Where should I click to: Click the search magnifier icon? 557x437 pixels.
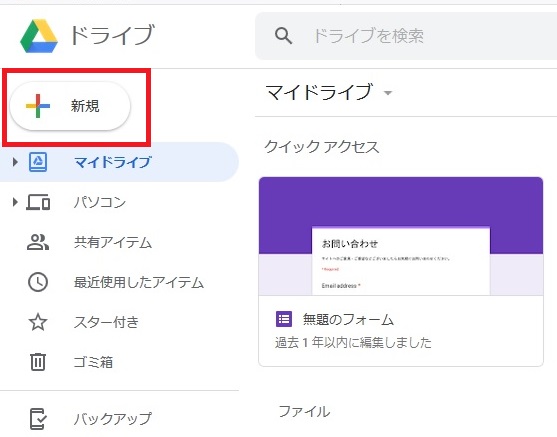pyautogui.click(x=283, y=36)
